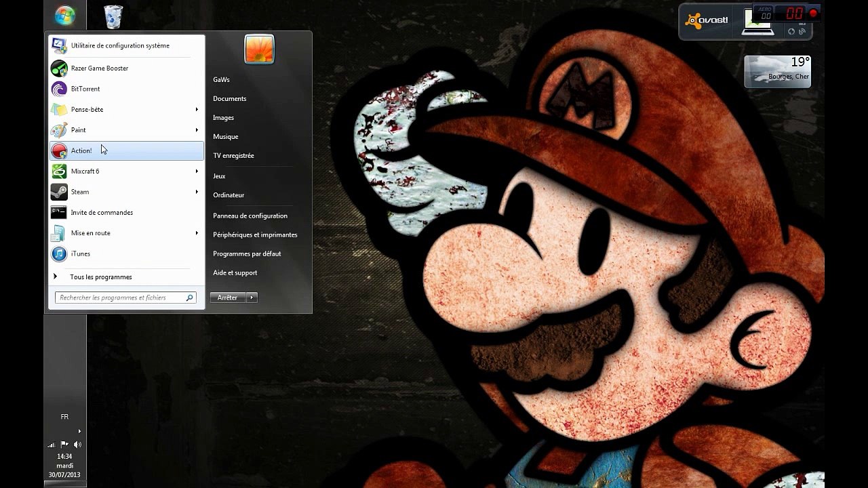The width and height of the screenshot is (868, 488).
Task: Click the AERO 00 counter display
Action: click(x=766, y=14)
